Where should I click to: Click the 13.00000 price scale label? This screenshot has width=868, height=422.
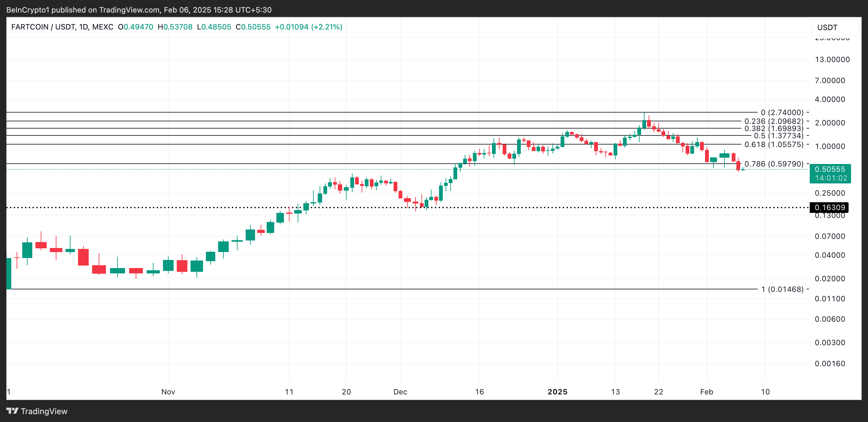(x=832, y=60)
